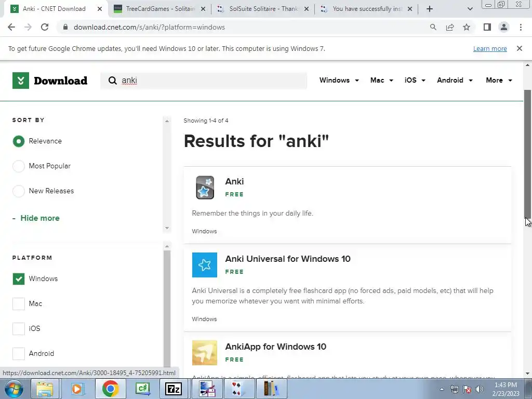Click the anki search field
Viewport: 532px width, 399px height.
coord(204,81)
